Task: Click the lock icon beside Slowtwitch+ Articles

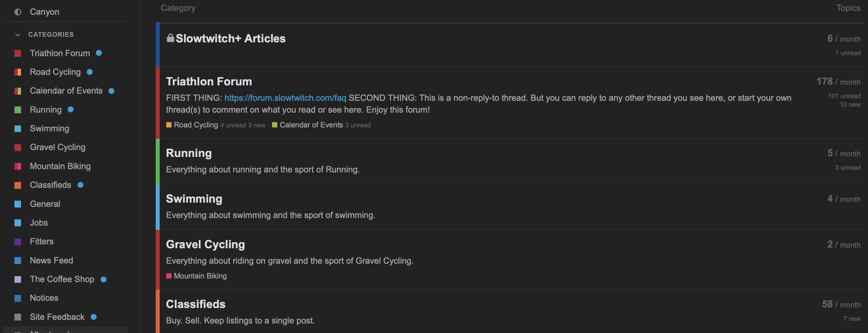Action: 171,38
